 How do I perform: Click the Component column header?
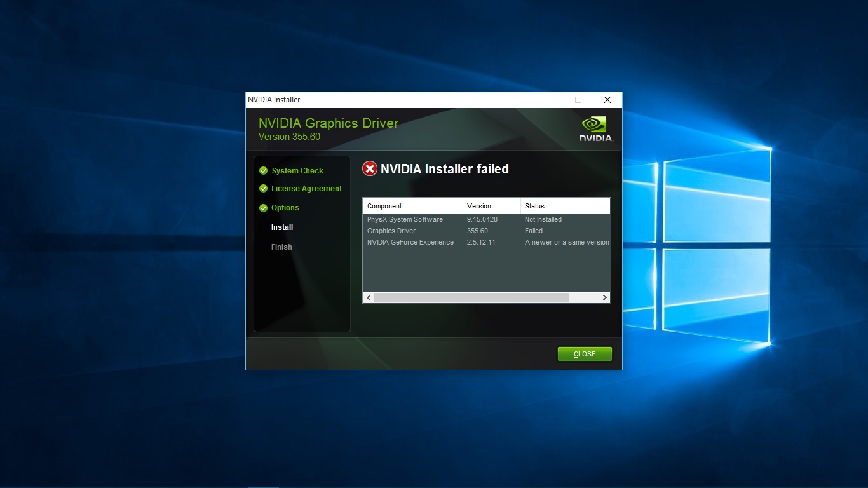[412, 205]
